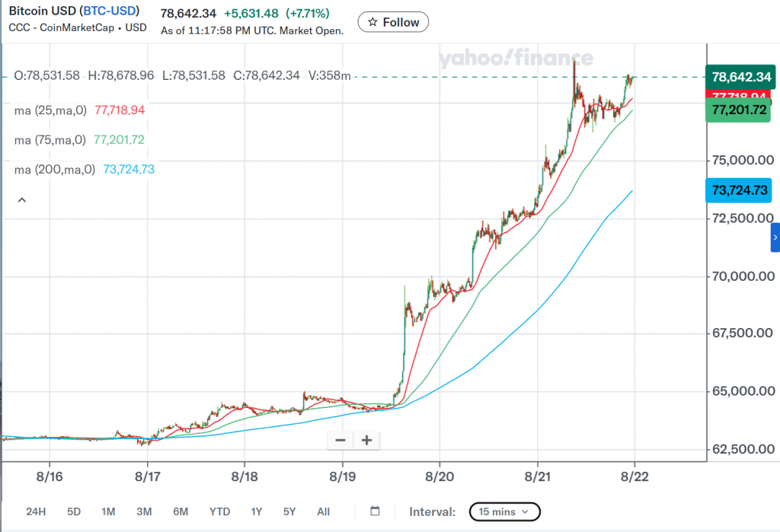The image size is (780, 532).
Task: Expand the blue side panel arrow
Action: [x=775, y=237]
